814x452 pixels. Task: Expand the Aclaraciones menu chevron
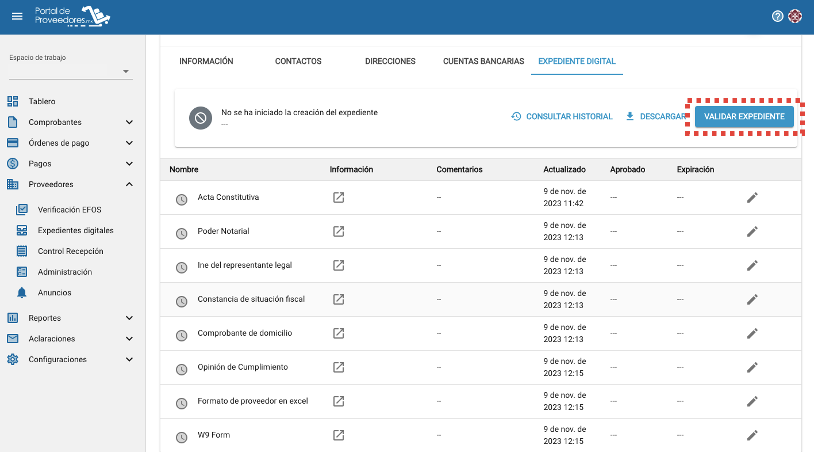click(129, 338)
